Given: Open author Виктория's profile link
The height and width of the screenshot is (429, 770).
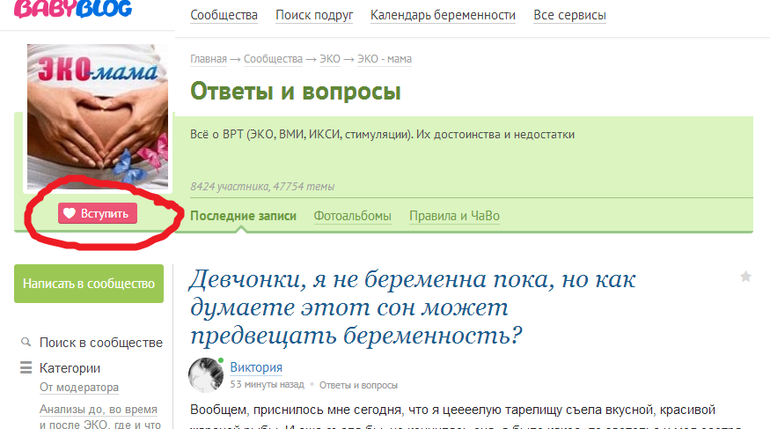Looking at the screenshot, I should coord(256,367).
